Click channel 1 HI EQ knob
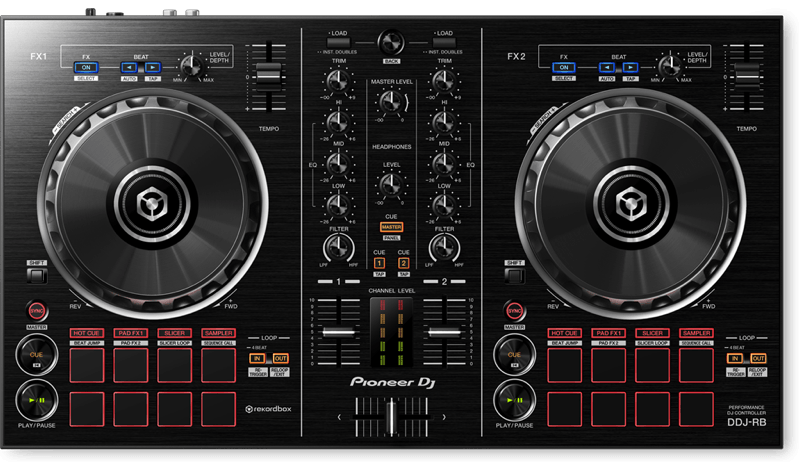This screenshot has width=800, height=475. click(x=338, y=122)
